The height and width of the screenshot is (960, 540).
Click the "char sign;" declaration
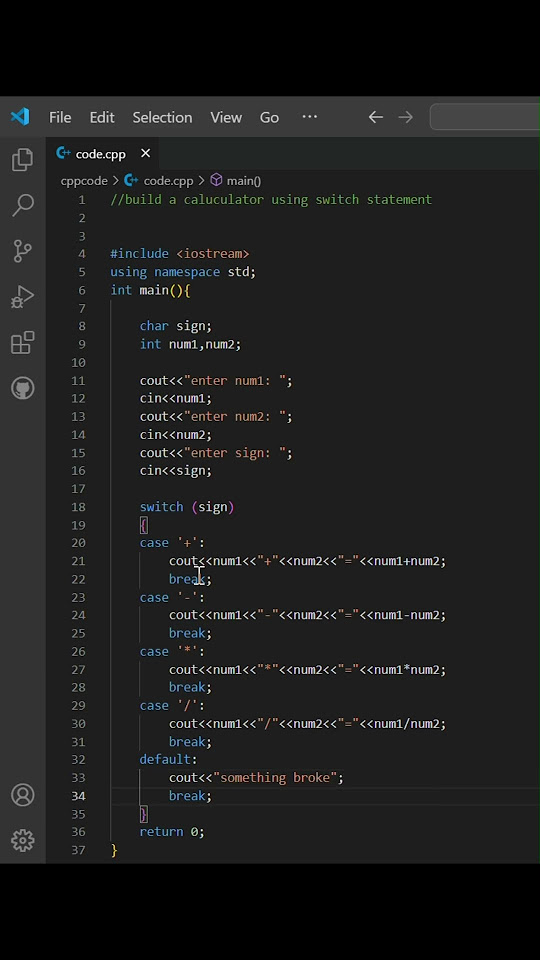click(x=176, y=326)
